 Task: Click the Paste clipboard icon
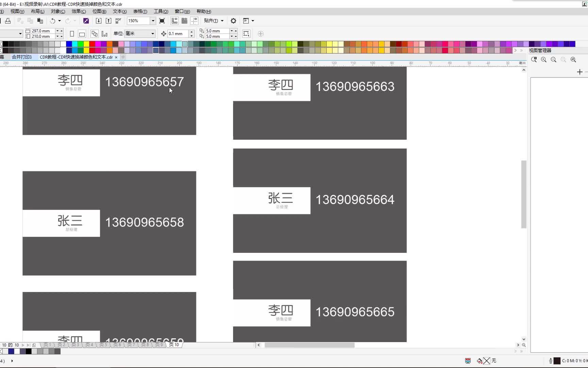point(40,21)
